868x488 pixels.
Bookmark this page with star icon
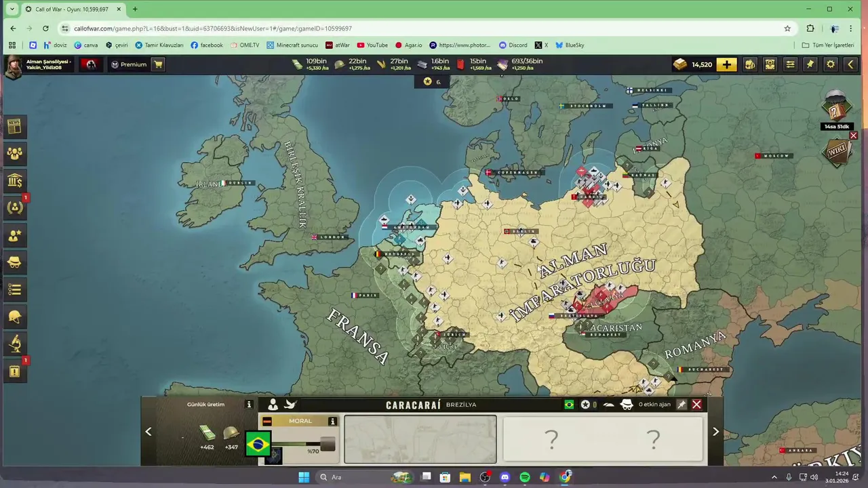tap(787, 28)
